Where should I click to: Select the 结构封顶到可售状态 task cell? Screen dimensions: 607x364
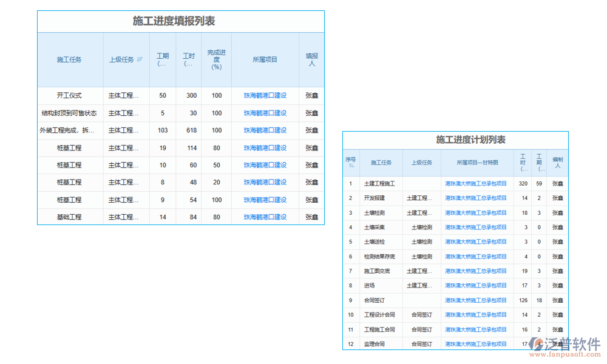(x=70, y=113)
